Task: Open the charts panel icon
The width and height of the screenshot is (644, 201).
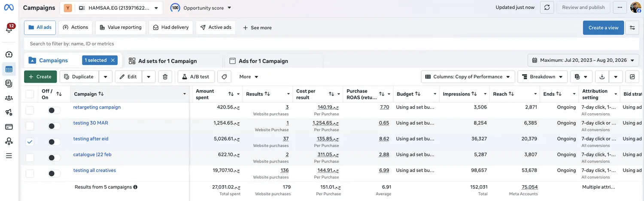Action: [632, 77]
